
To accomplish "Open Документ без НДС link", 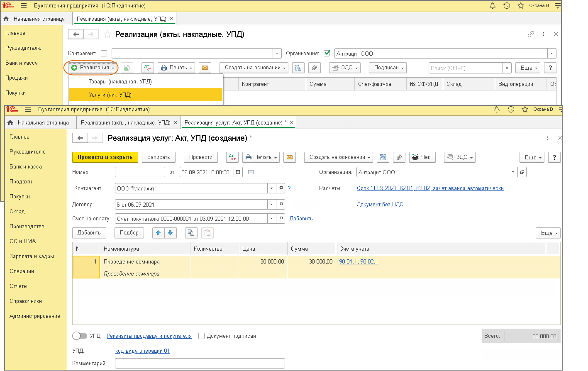I will click(380, 205).
